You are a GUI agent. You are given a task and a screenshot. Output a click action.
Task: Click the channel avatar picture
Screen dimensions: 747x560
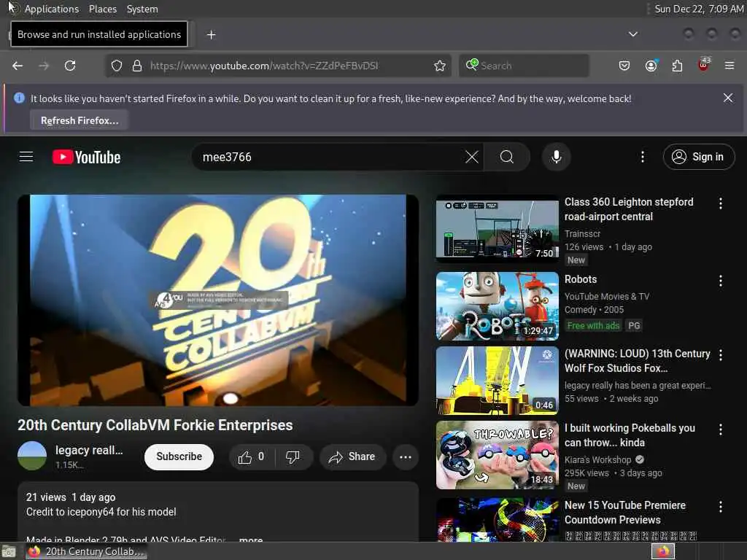pyautogui.click(x=32, y=456)
